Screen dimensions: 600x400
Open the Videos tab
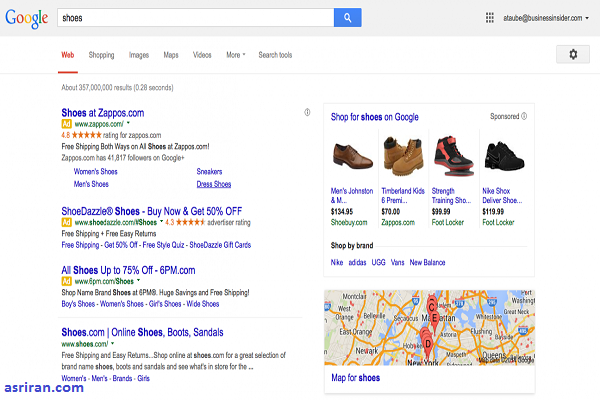pos(202,55)
